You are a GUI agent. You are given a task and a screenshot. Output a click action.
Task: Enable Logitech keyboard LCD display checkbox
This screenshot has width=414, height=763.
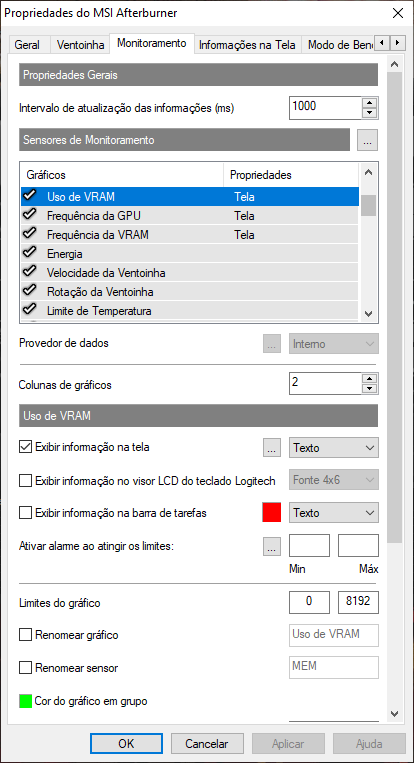click(25, 481)
